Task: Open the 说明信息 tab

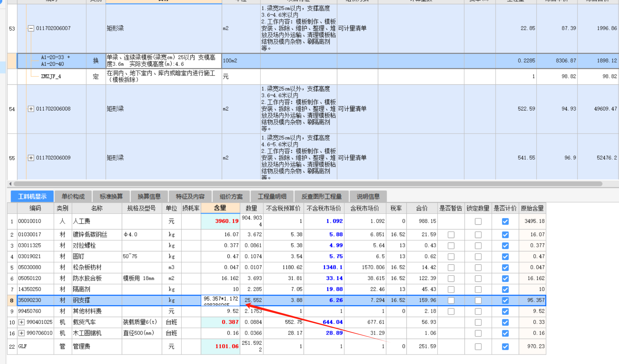Action: [368, 196]
